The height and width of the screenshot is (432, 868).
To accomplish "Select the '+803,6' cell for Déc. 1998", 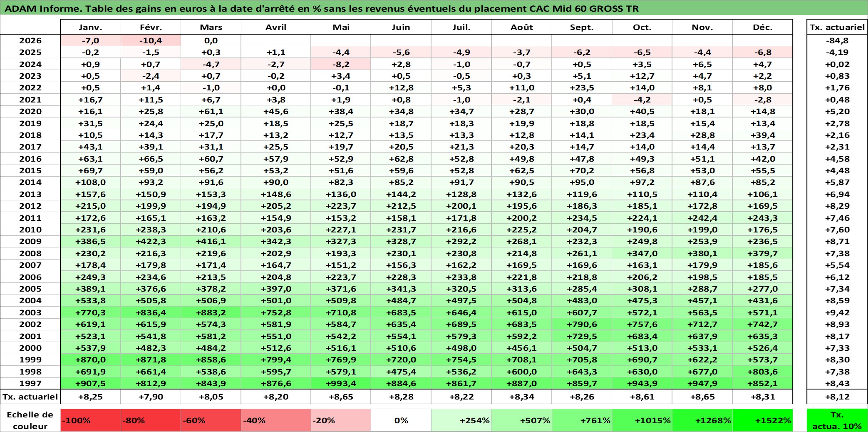I will [x=763, y=372].
